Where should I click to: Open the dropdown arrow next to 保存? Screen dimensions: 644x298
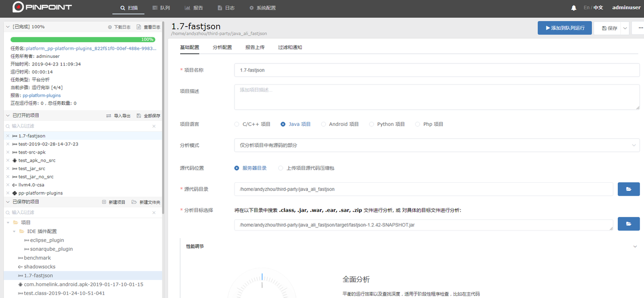pyautogui.click(x=625, y=28)
